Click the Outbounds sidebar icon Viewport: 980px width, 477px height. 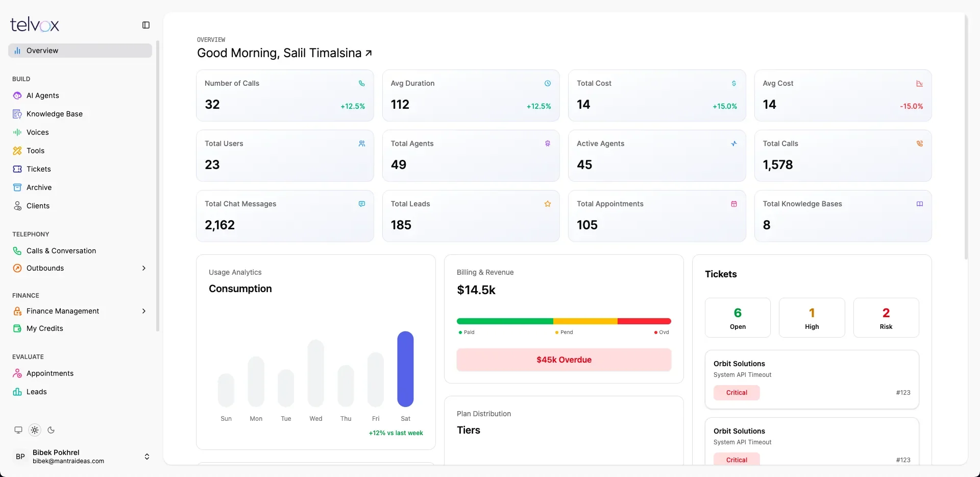coord(17,268)
